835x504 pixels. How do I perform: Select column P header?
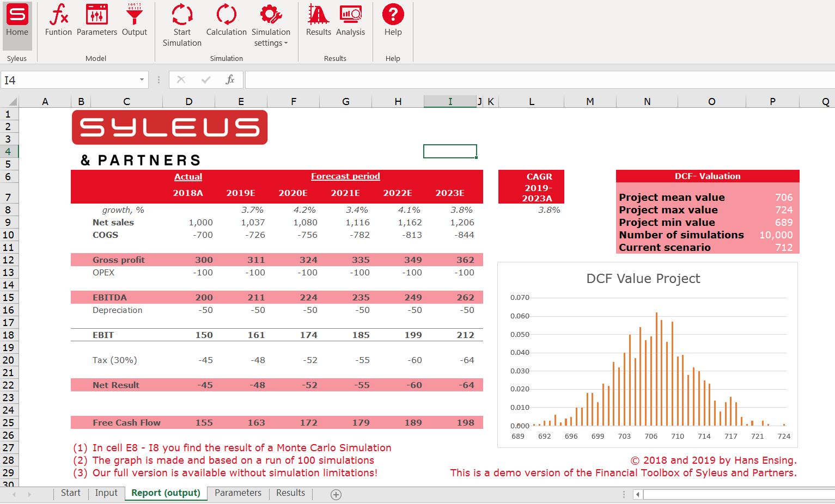tap(772, 102)
